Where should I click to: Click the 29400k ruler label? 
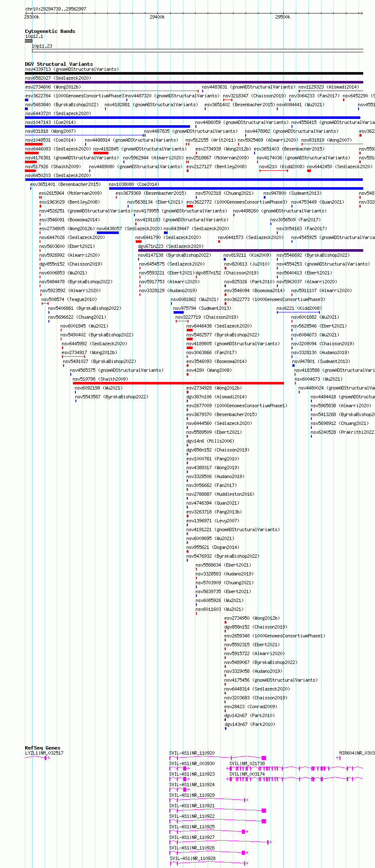coord(157,17)
